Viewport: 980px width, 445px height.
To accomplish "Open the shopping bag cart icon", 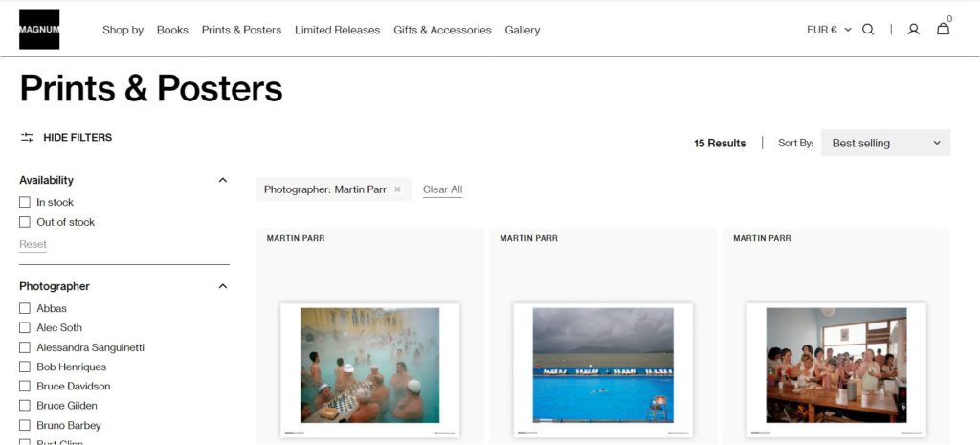I will click(943, 29).
